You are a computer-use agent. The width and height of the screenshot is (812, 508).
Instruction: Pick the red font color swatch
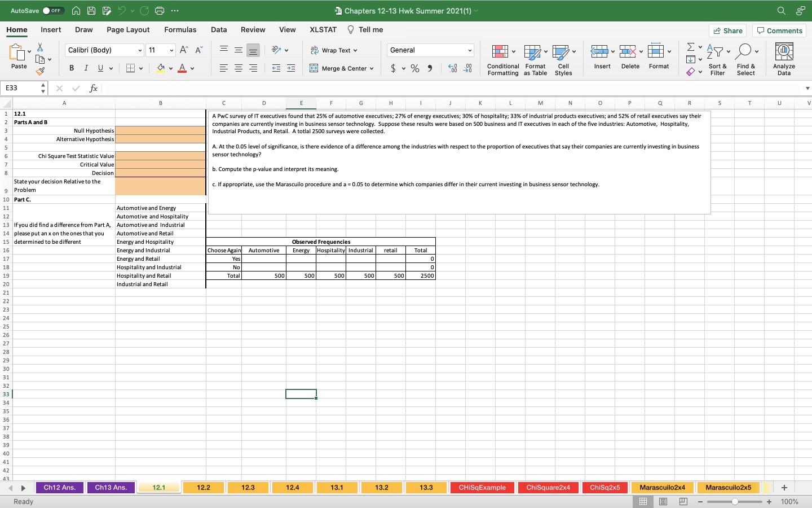pos(182,68)
